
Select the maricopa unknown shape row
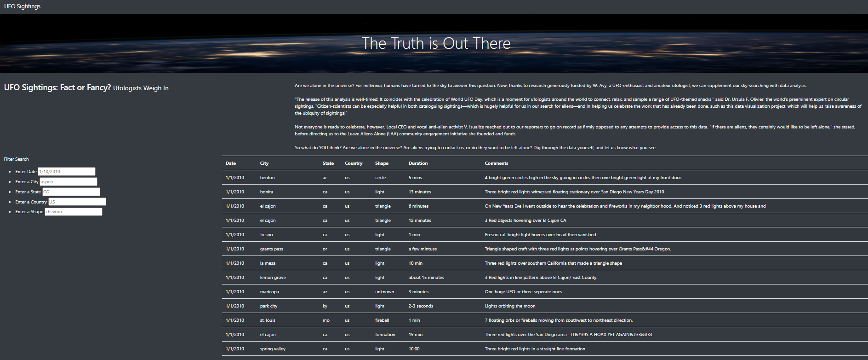click(414, 291)
